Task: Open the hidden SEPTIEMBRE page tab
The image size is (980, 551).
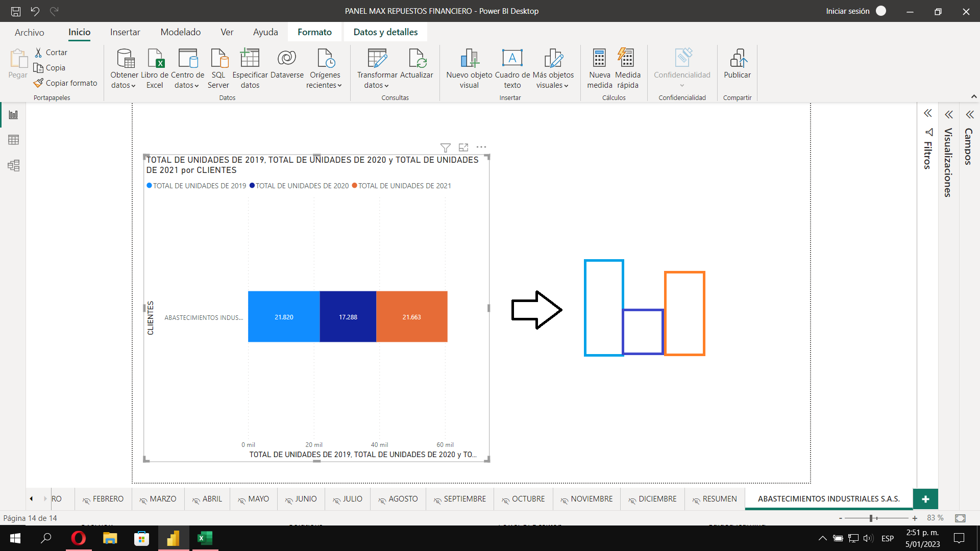Action: click(460, 499)
